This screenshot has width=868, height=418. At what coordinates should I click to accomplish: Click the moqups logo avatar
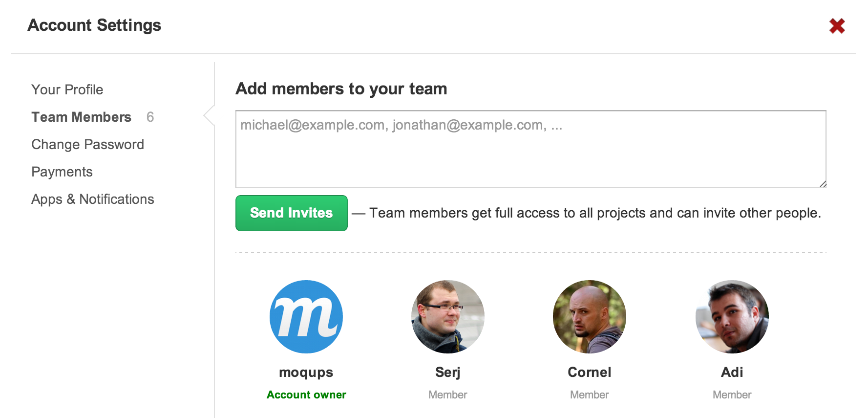pos(306,317)
